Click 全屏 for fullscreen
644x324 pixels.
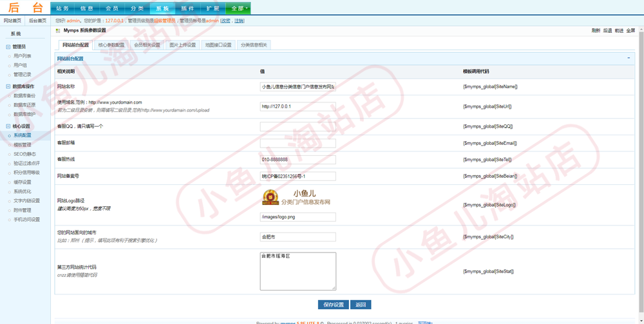(630, 30)
